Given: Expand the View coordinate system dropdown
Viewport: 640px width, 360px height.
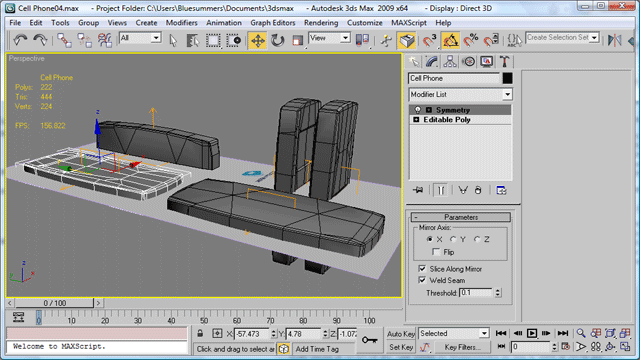Looking at the screenshot, I should click(330, 38).
